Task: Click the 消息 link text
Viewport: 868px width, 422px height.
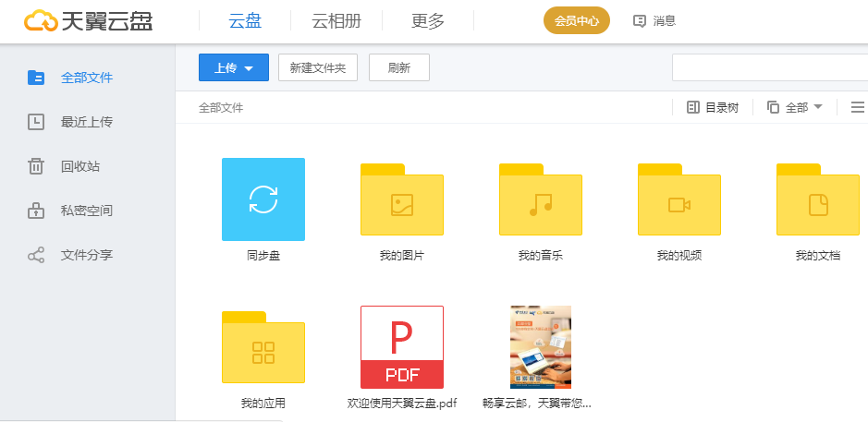Action: pyautogui.click(x=665, y=21)
